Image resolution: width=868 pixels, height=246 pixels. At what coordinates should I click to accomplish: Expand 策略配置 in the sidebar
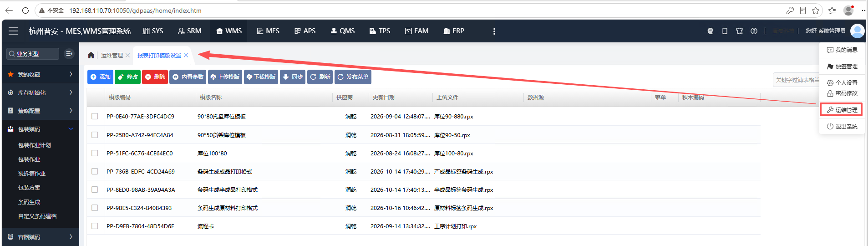[41, 111]
